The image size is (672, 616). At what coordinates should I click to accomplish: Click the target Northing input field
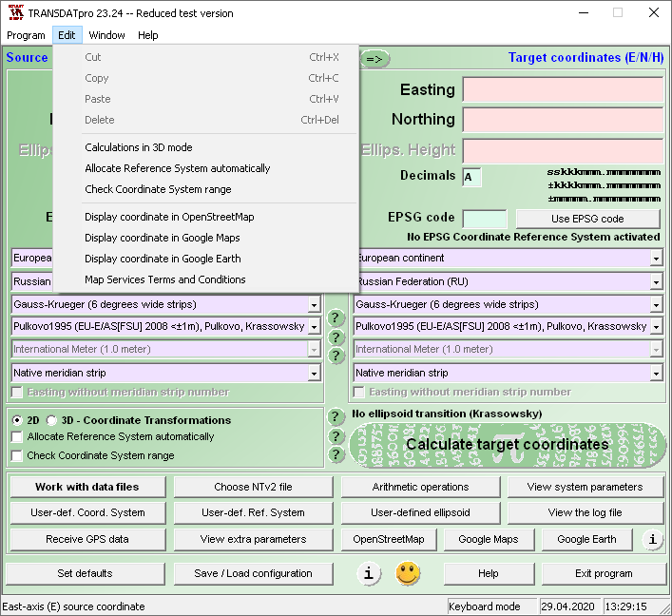click(x=563, y=120)
